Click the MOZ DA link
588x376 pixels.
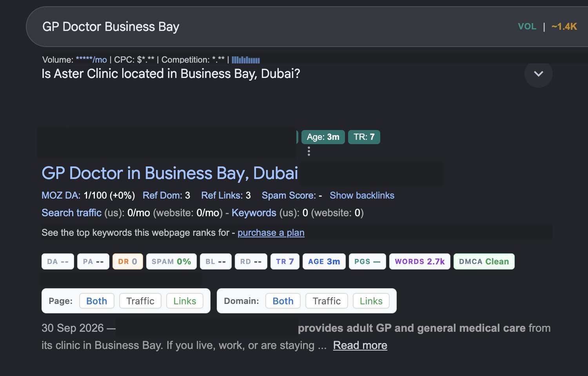pos(61,195)
